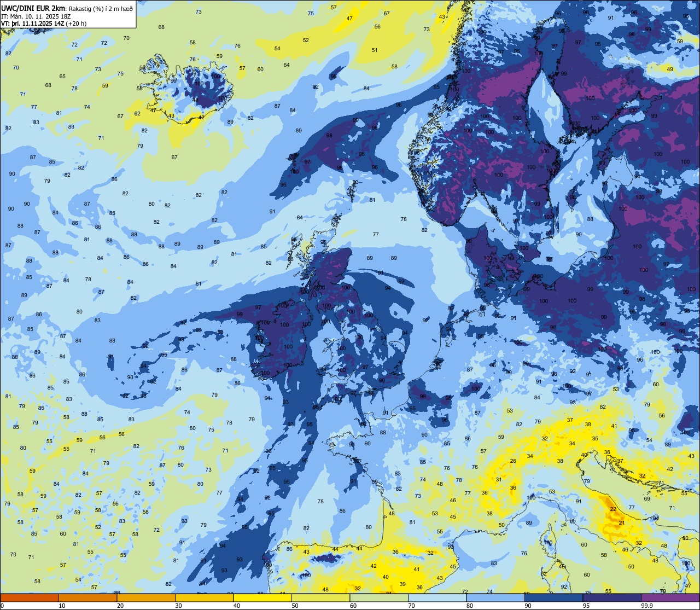
Task: Click the humidity value 22 over Italy
Action: 613,509
